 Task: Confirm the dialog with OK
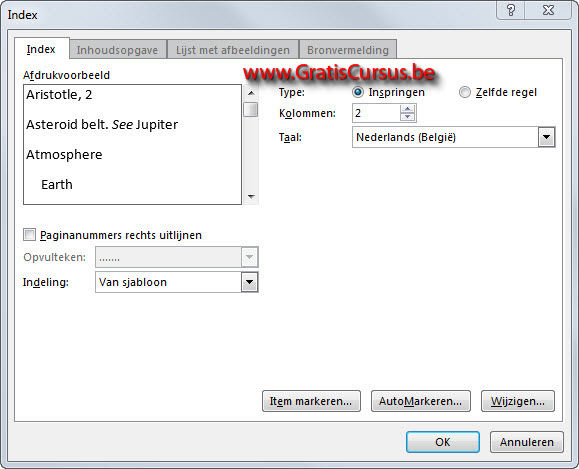click(x=443, y=442)
